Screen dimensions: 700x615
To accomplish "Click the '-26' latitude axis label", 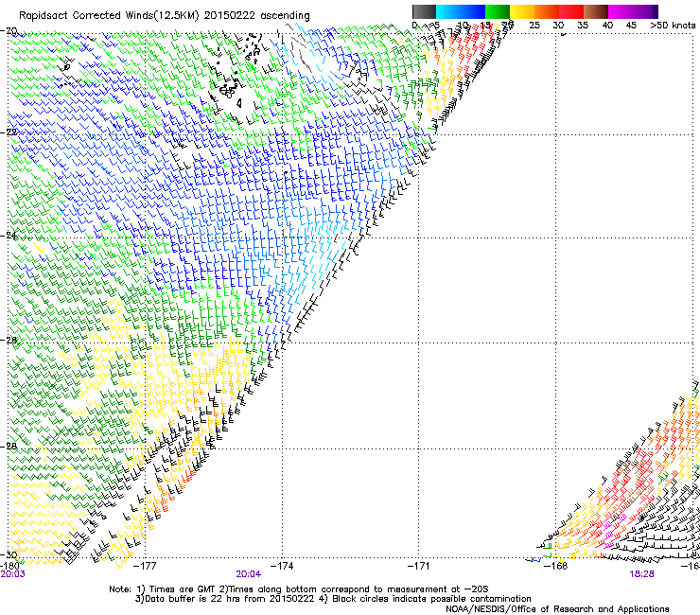I will pyautogui.click(x=9, y=340).
